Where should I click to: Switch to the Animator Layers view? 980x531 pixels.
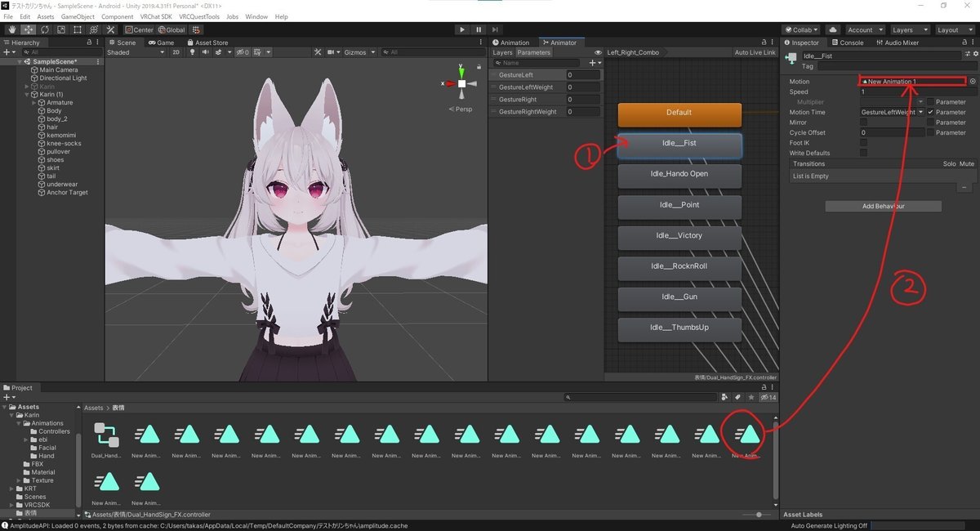point(502,52)
